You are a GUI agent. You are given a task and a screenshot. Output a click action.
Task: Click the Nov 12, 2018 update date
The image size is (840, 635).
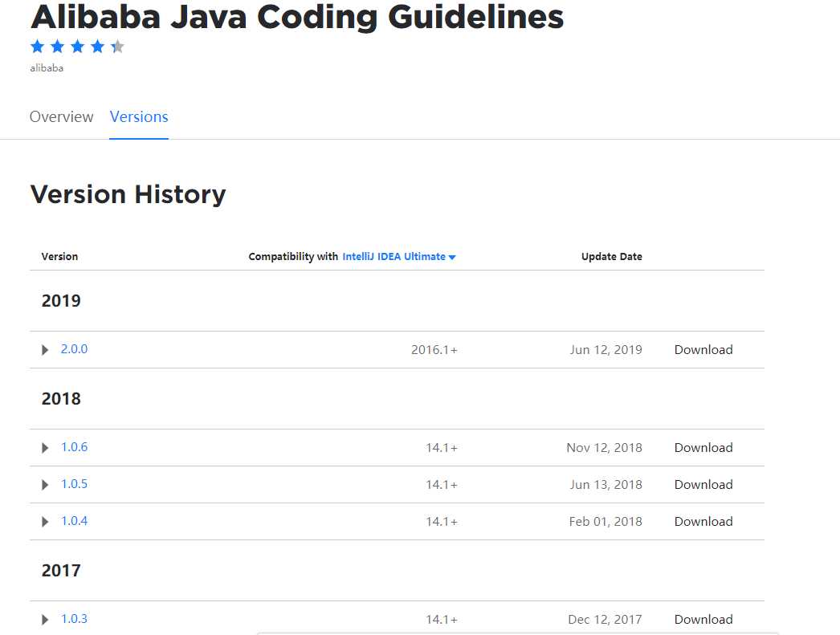(x=604, y=448)
